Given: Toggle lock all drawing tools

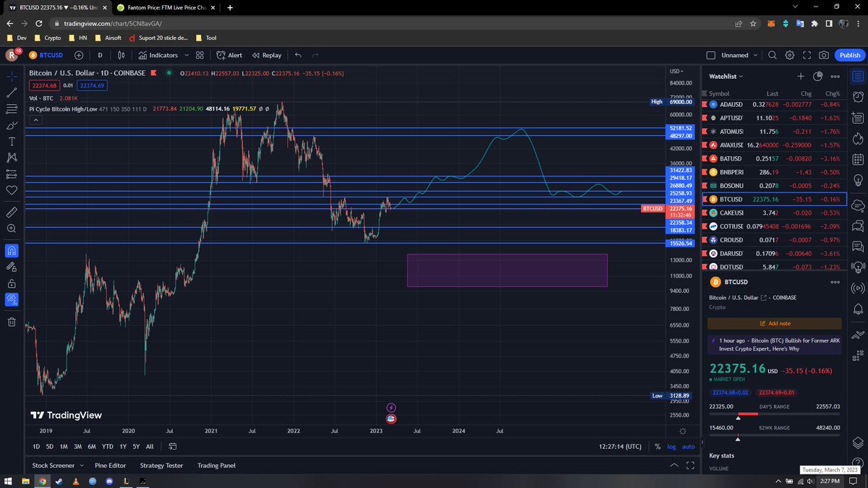Looking at the screenshot, I should coord(12,283).
